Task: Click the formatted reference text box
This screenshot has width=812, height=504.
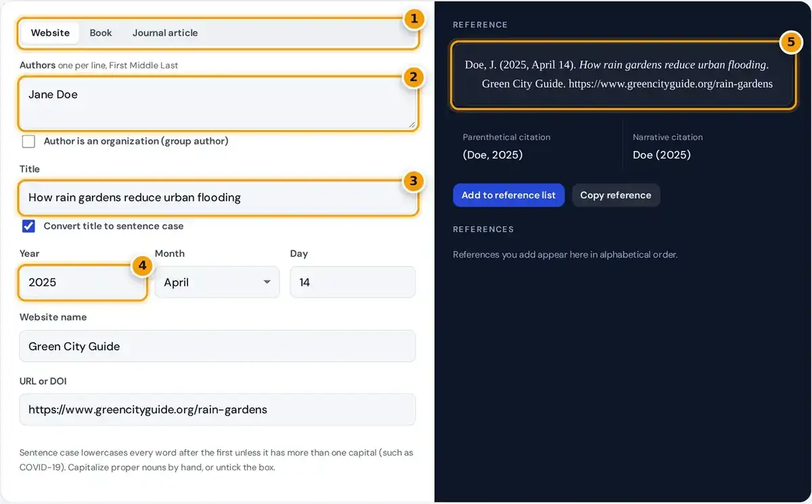Action: tap(623, 74)
